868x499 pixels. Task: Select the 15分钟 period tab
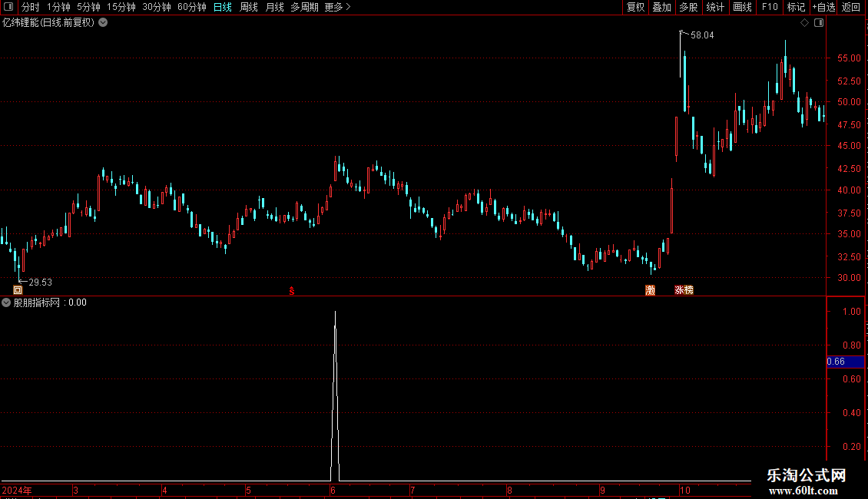(x=121, y=7)
